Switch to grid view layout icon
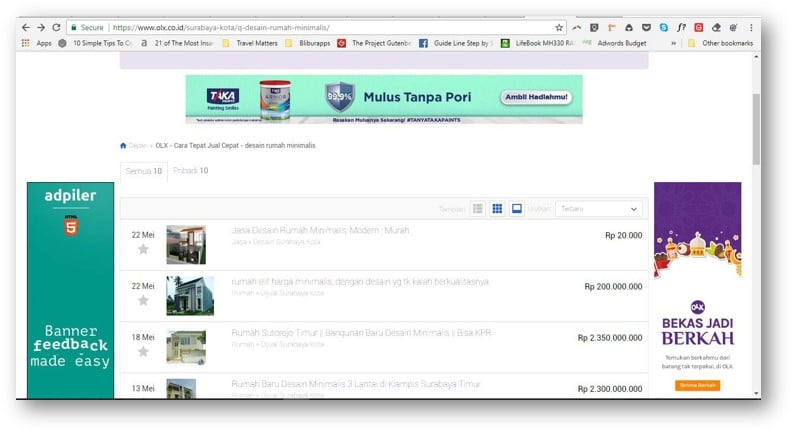The width and height of the screenshot is (792, 431). point(497,209)
